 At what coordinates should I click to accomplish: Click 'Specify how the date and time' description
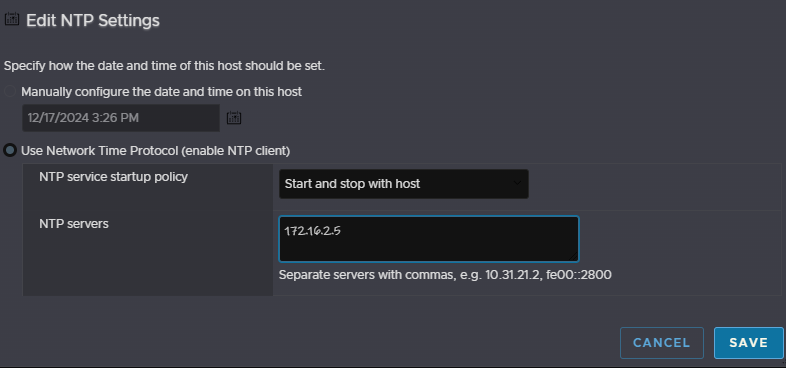pos(164,66)
